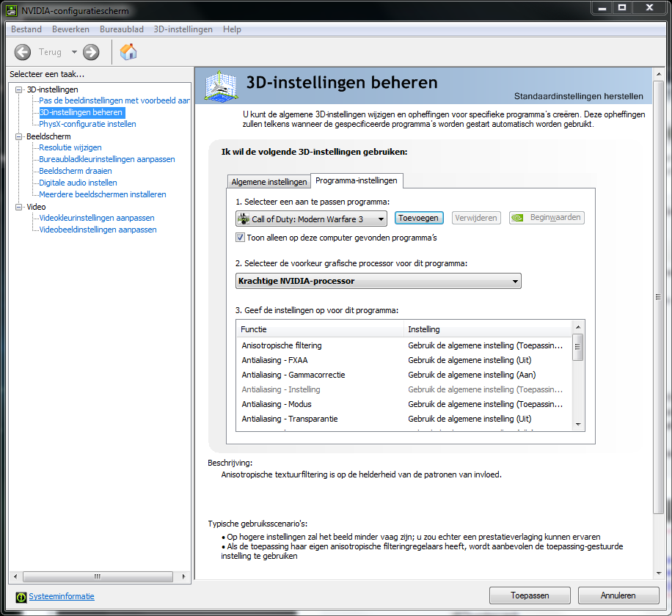Image resolution: width=672 pixels, height=616 pixels.
Task: Open the Call of Duty: Modern Warfare 3 program dropdown
Action: tap(311, 219)
